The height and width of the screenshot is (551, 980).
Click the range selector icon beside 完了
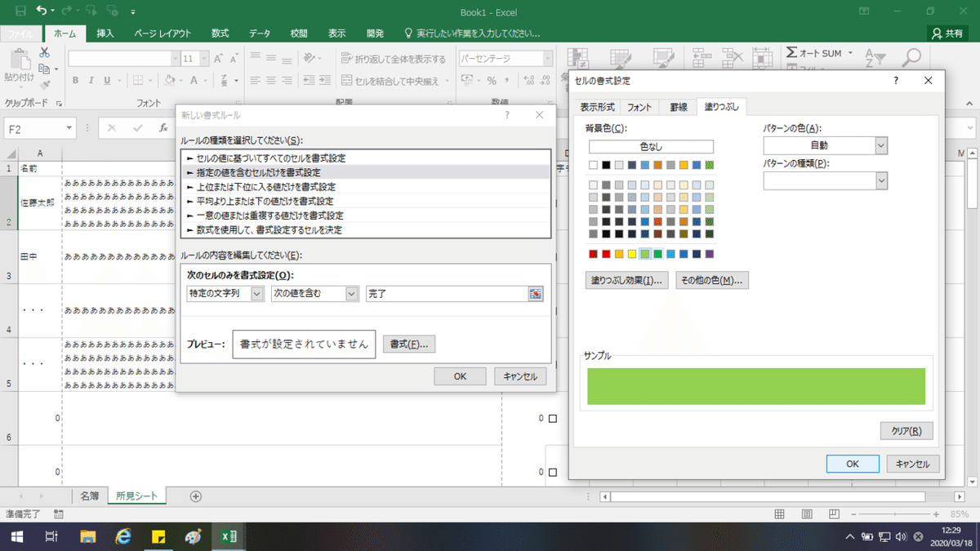[536, 294]
